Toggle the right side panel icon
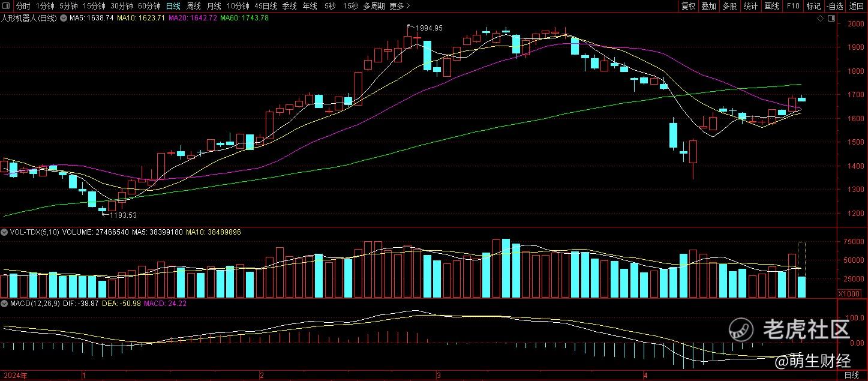Image resolution: width=868 pixels, height=381 pixels. coord(830,18)
